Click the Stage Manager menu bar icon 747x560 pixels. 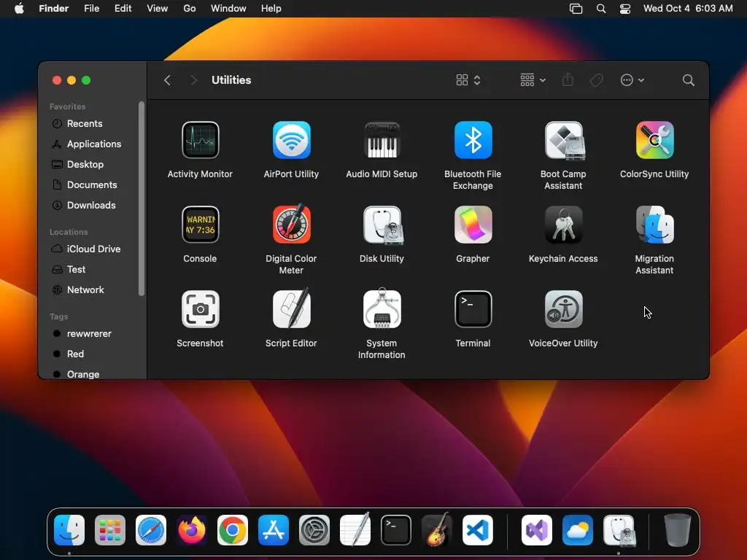576,9
